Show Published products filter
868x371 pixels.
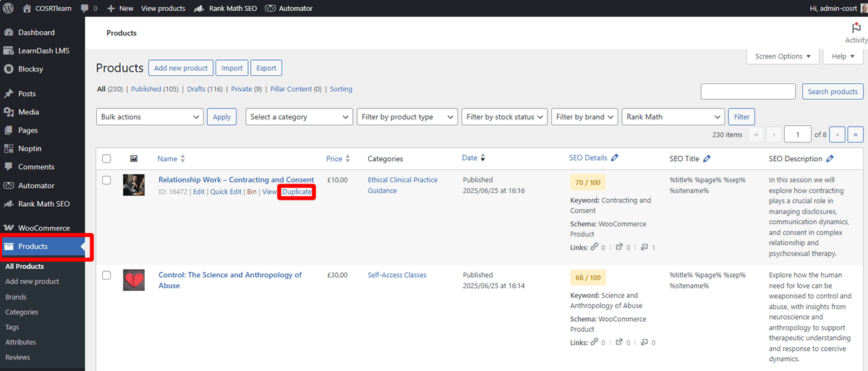pos(155,89)
